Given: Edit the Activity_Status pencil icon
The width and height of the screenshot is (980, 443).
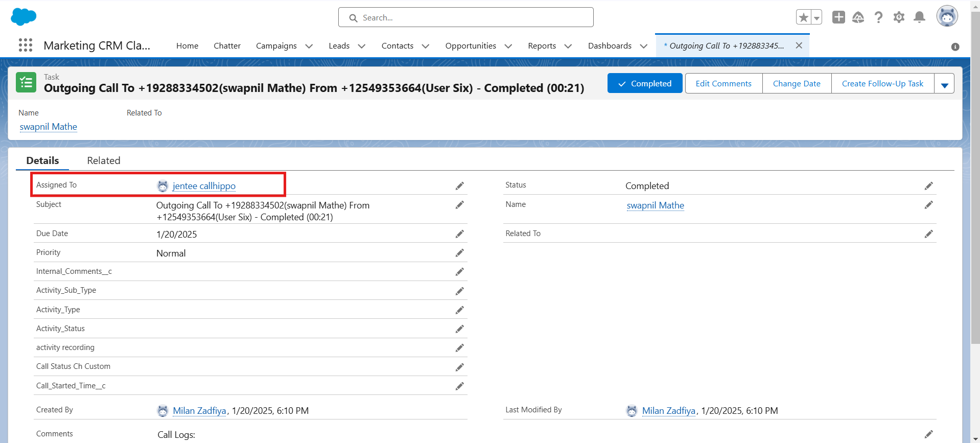Looking at the screenshot, I should coord(460,329).
